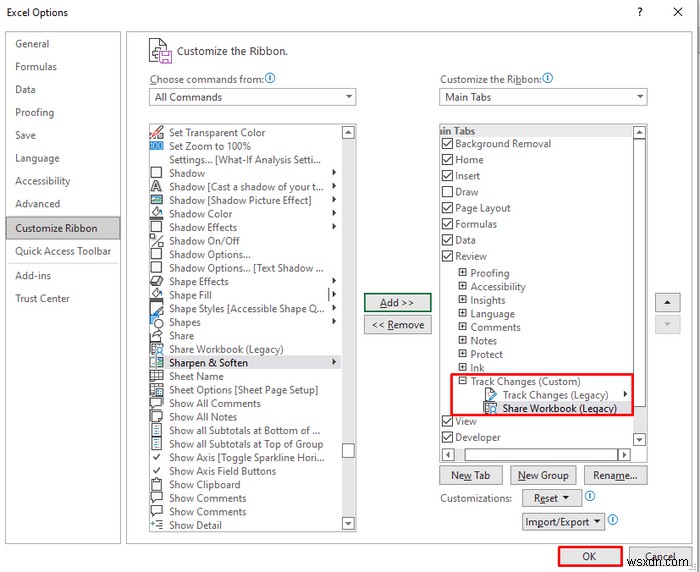Click the Set Zoom to 100% icon
The height and width of the screenshot is (572, 700).
tap(157, 146)
